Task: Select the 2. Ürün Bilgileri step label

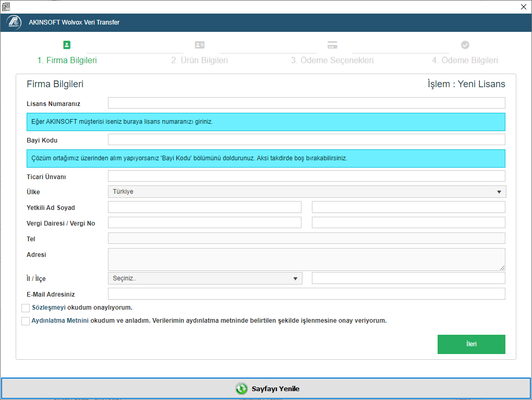Action: point(199,61)
